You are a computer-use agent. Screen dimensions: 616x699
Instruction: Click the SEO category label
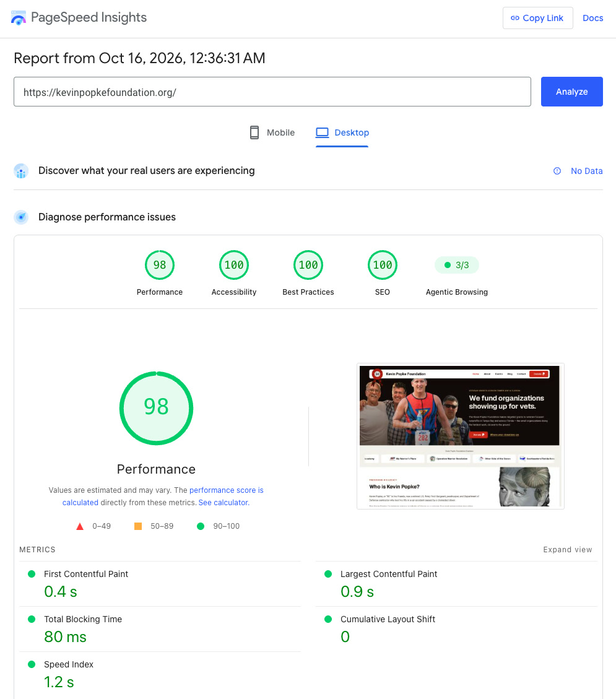click(383, 292)
